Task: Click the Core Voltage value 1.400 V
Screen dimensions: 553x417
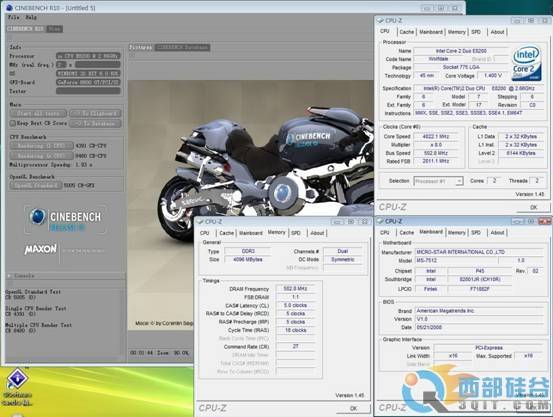Action: click(493, 75)
